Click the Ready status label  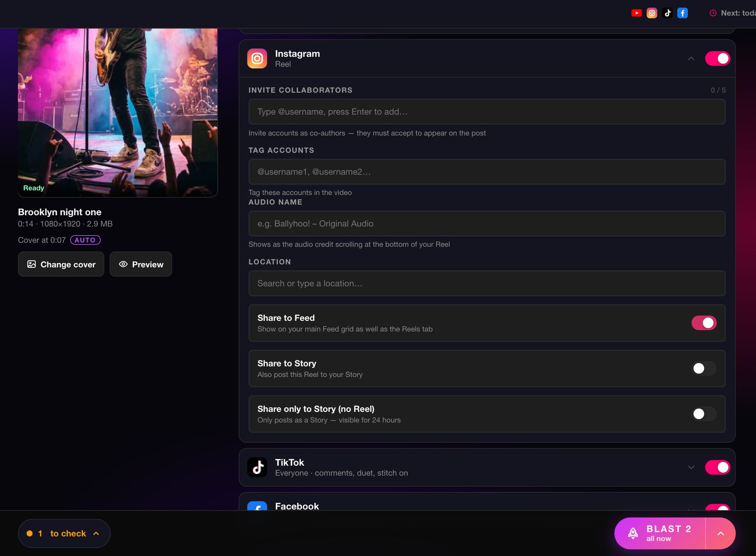pyautogui.click(x=34, y=188)
